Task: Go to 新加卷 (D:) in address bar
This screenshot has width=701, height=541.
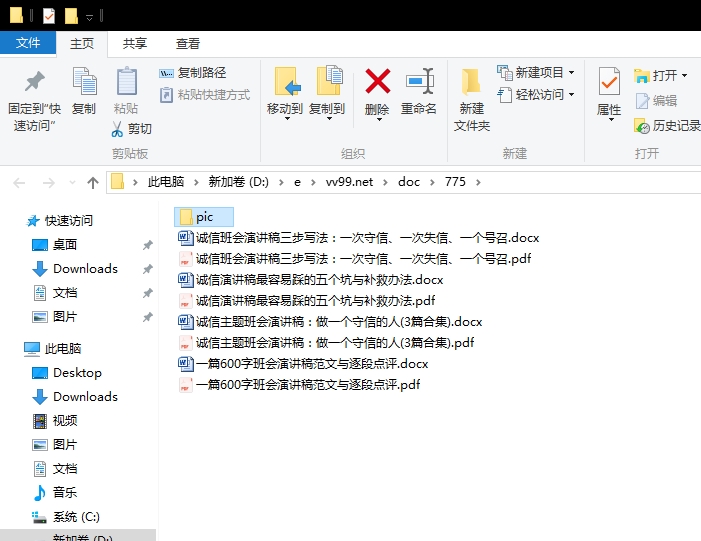Action: point(238,182)
